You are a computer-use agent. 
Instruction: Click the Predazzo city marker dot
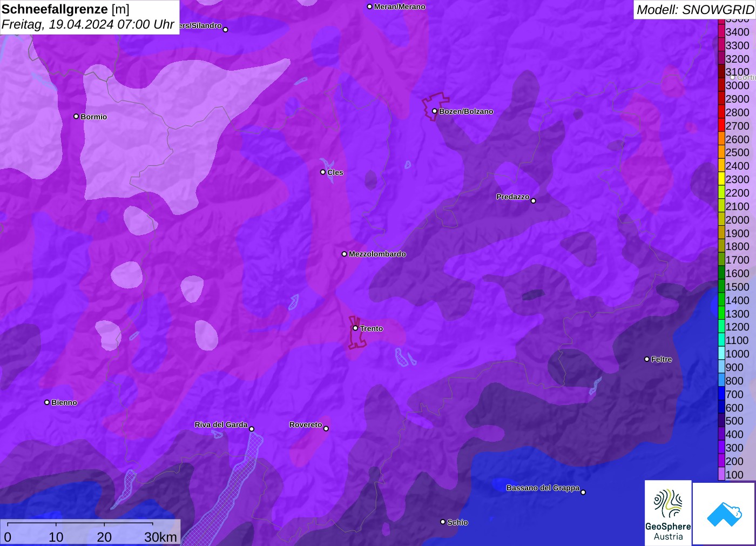[x=533, y=200]
